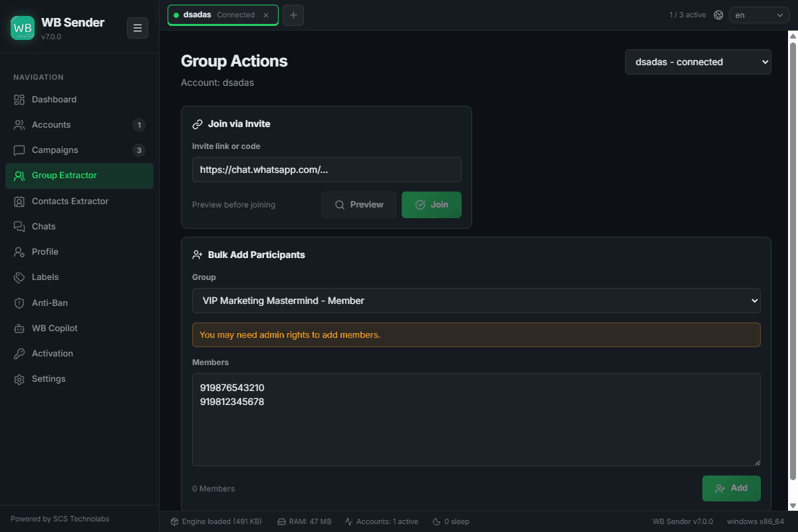798x532 pixels.
Task: Select Group Extractor in navigation
Action: pyautogui.click(x=79, y=176)
